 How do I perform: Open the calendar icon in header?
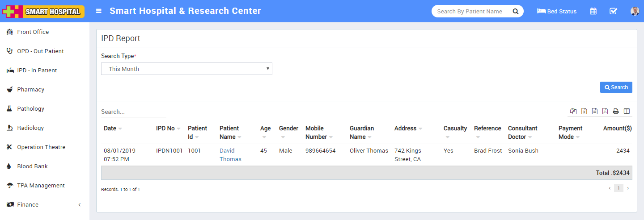(x=593, y=11)
